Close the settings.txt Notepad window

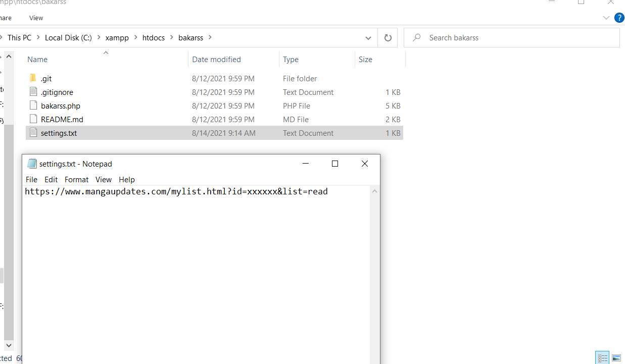coord(365,164)
